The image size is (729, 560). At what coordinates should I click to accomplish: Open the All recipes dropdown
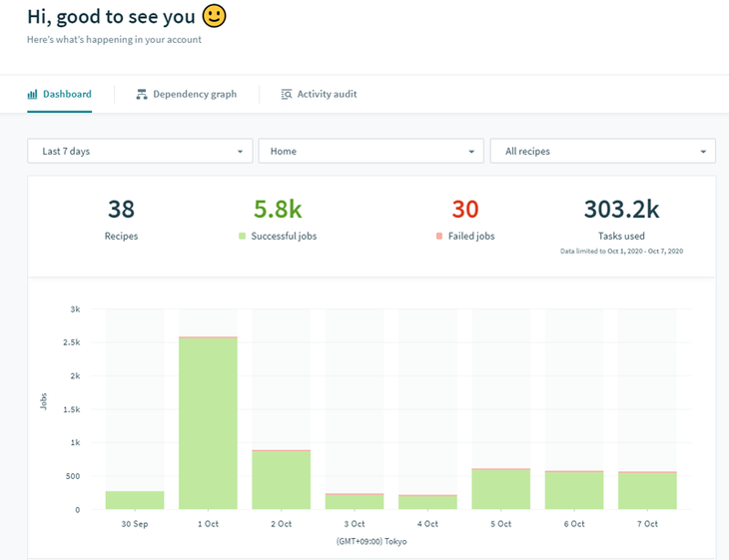[x=602, y=151]
